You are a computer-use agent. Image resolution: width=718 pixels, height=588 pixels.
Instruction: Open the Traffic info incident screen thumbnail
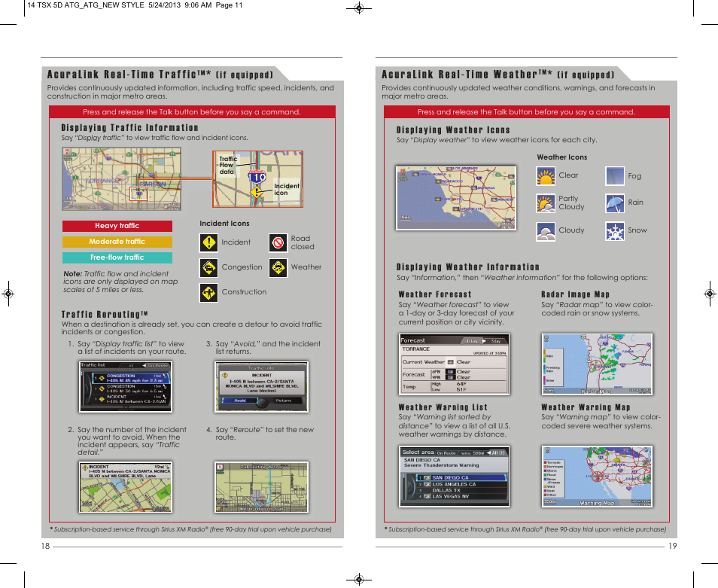click(x=261, y=387)
